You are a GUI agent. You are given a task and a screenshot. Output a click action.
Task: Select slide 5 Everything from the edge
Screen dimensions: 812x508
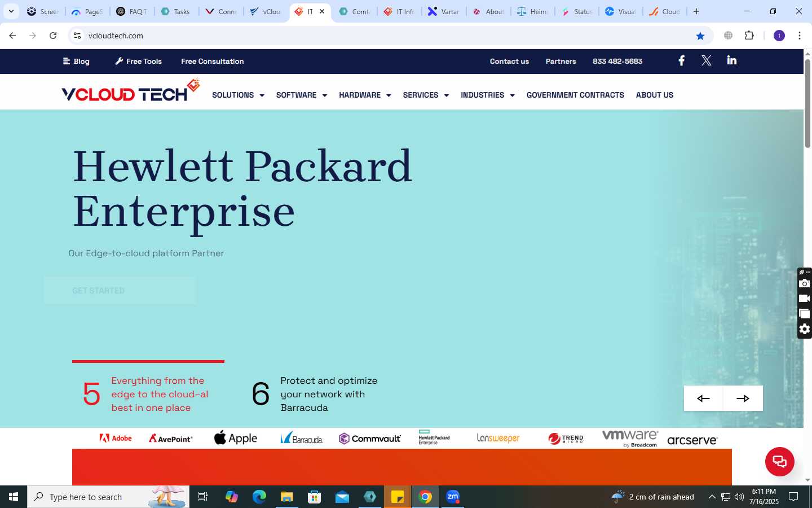click(x=148, y=393)
